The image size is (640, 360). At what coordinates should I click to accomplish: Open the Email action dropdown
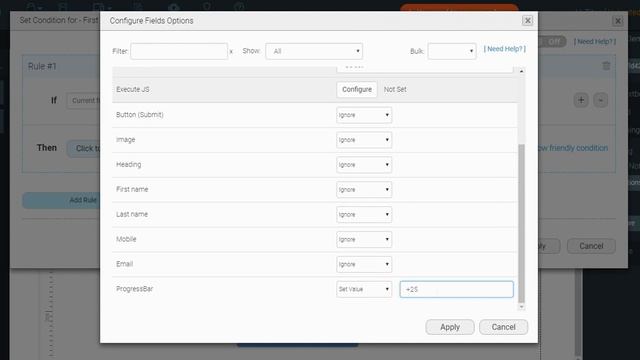[364, 264]
